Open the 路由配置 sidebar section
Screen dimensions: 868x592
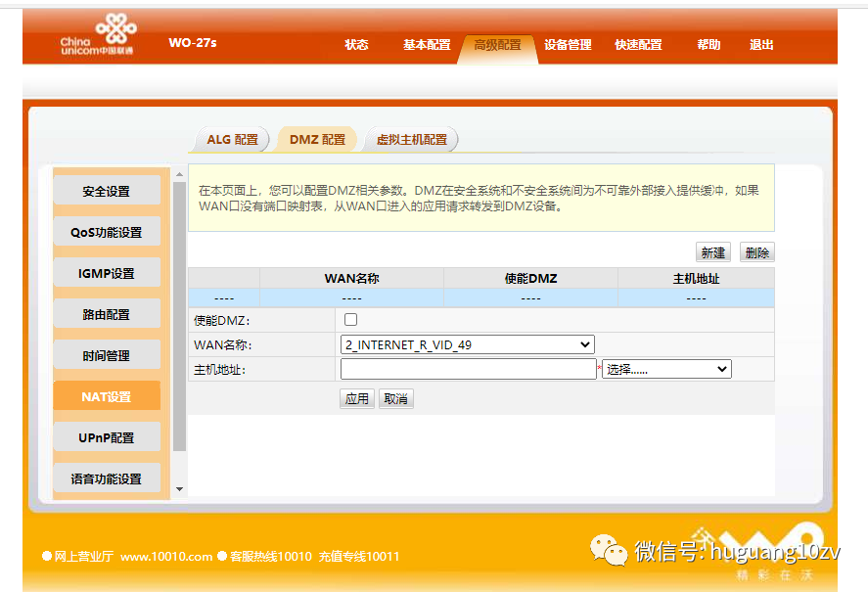(107, 314)
